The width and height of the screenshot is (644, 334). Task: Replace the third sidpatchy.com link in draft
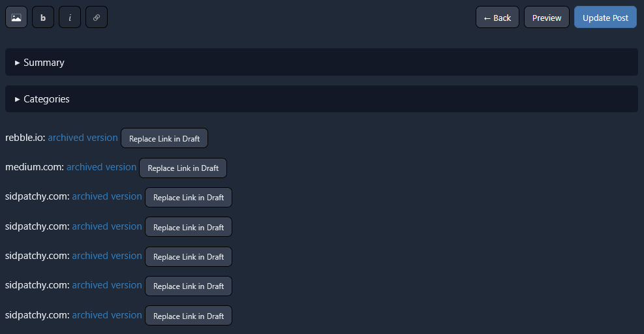pyautogui.click(x=189, y=256)
